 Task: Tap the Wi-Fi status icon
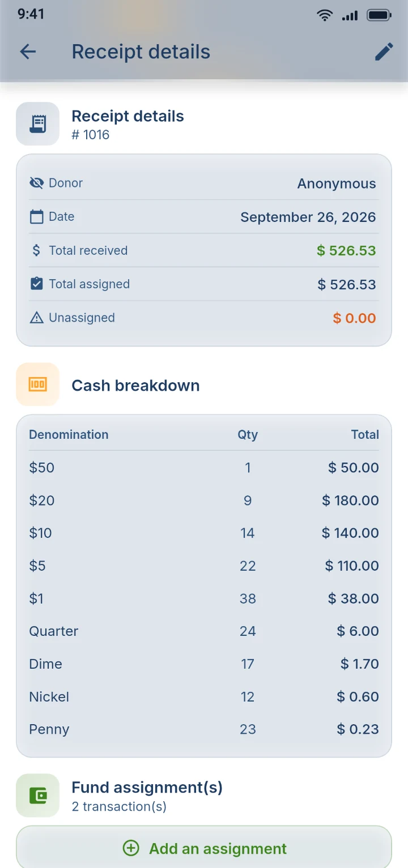point(325,15)
